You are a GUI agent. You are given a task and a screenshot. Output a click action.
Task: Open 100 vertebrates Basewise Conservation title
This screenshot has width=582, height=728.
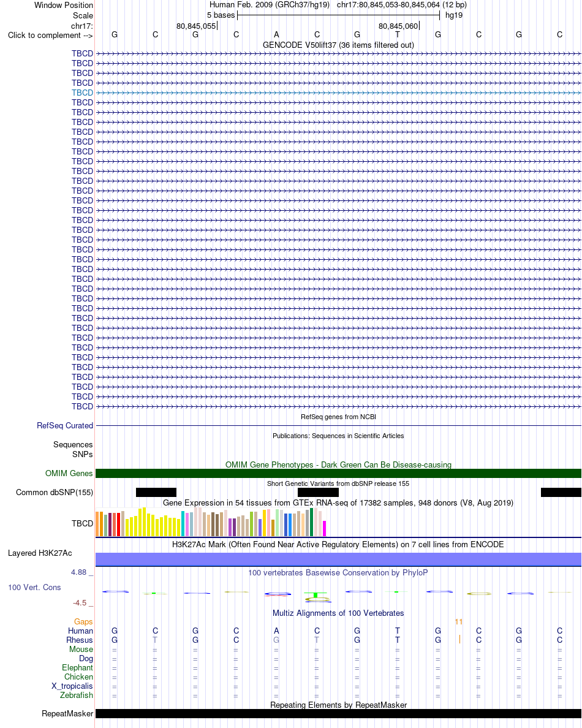338,572
